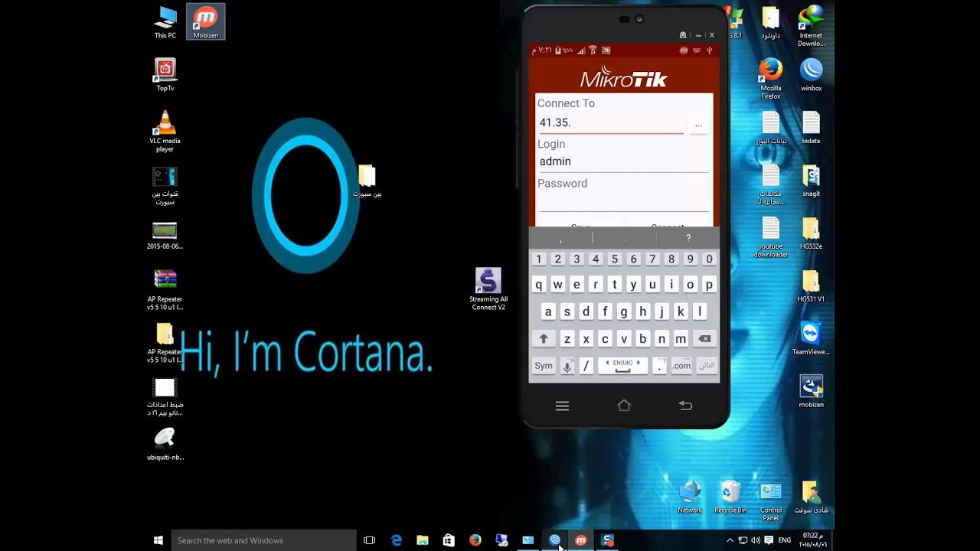Open Microsoft Edge from the taskbar
This screenshot has height=551, width=980.
click(x=397, y=540)
